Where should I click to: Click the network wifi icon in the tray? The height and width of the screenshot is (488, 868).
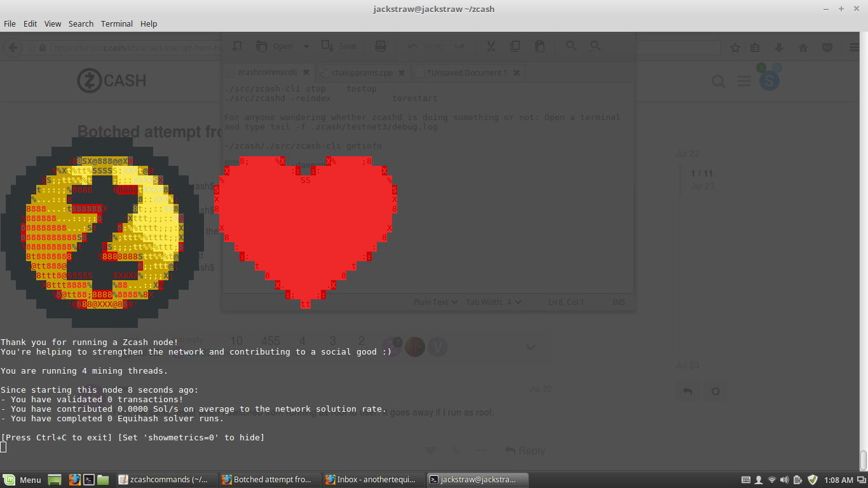pos(772,480)
